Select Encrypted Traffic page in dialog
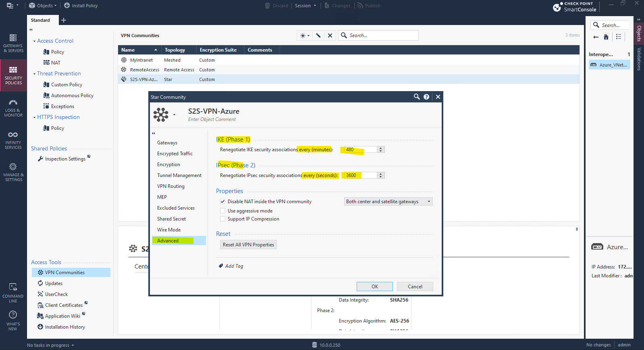644x350 pixels. tap(175, 154)
